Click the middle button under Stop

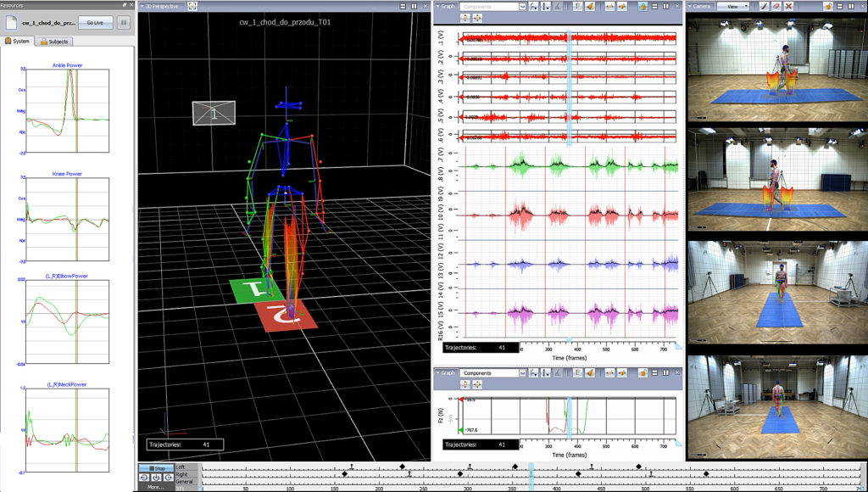[156, 478]
